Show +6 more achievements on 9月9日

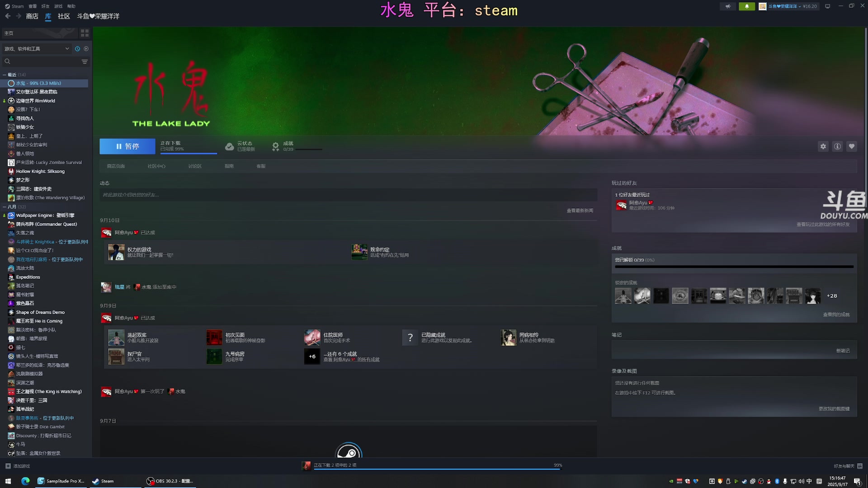click(312, 357)
